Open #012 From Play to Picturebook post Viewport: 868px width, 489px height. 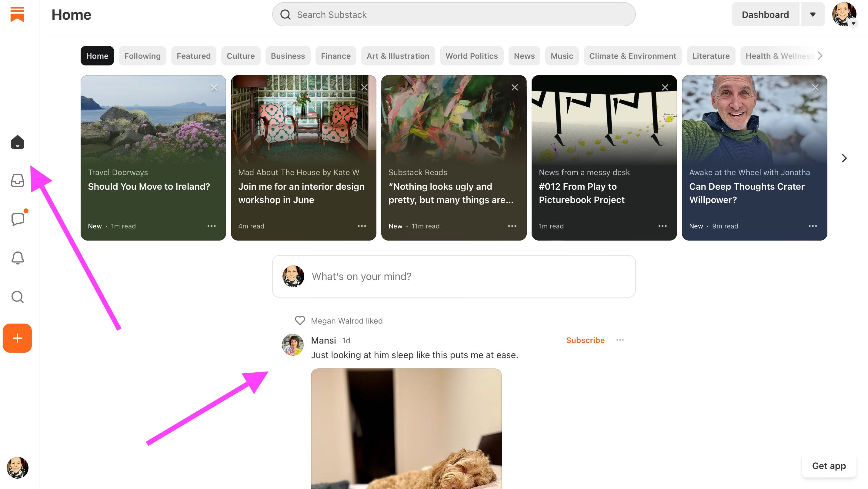pyautogui.click(x=582, y=193)
